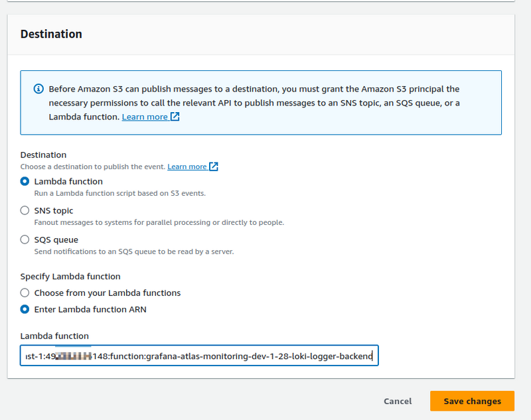The height and width of the screenshot is (420, 531).
Task: Open Learn more link under Destination label
Action: [187, 167]
